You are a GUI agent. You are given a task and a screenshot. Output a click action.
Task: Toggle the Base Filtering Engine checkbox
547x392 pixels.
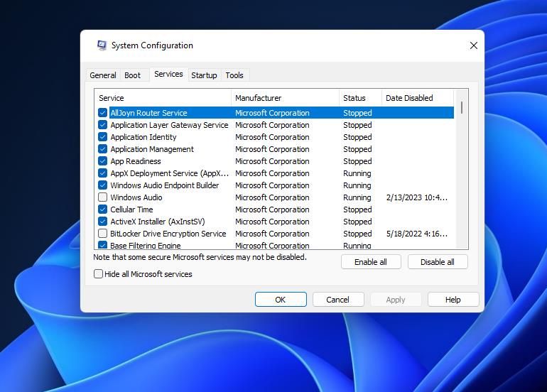tap(102, 245)
